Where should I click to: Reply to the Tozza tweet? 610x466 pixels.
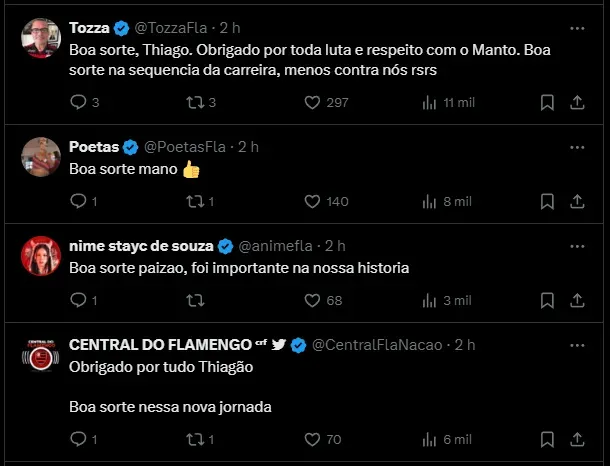coord(79,102)
